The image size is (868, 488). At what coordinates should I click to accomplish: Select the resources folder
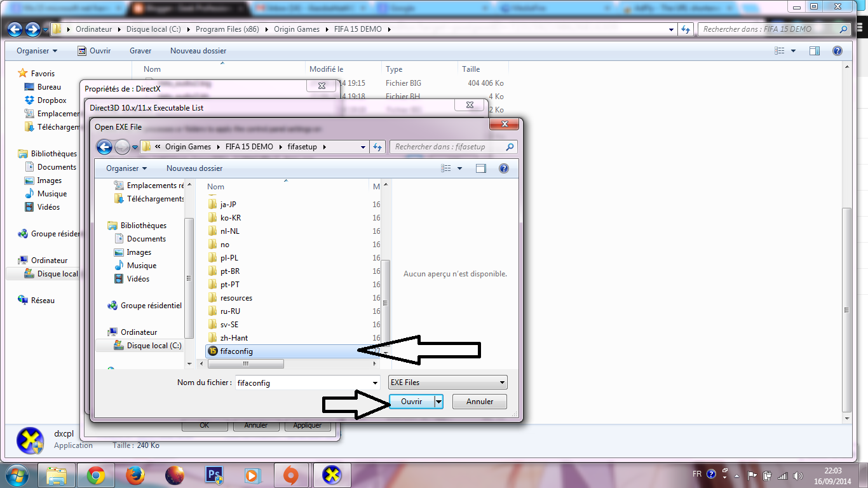(x=236, y=297)
